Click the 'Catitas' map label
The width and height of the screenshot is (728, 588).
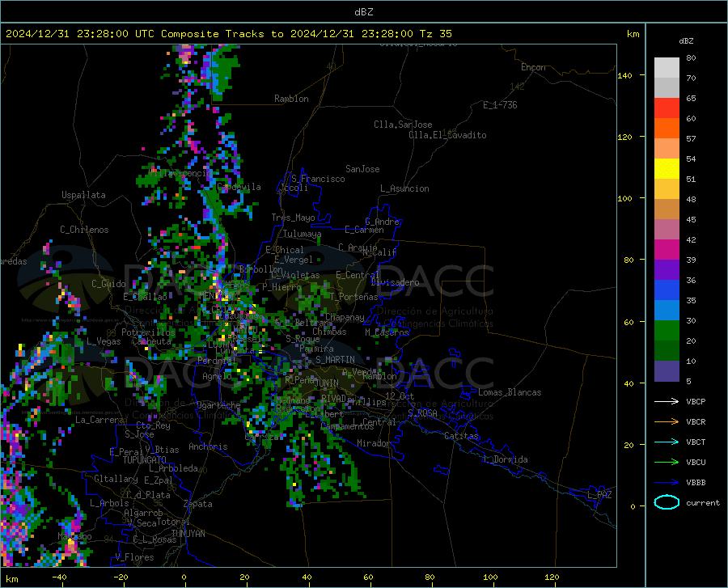coord(461,436)
